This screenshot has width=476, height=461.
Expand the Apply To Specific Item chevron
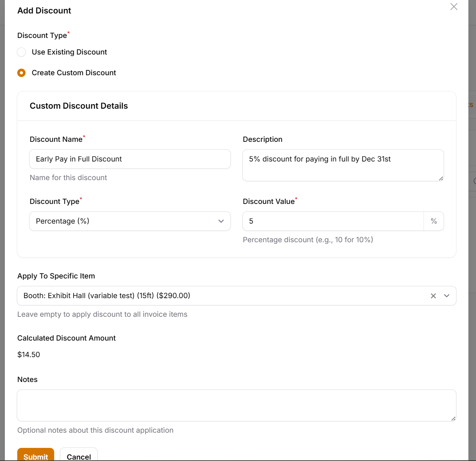click(x=447, y=296)
